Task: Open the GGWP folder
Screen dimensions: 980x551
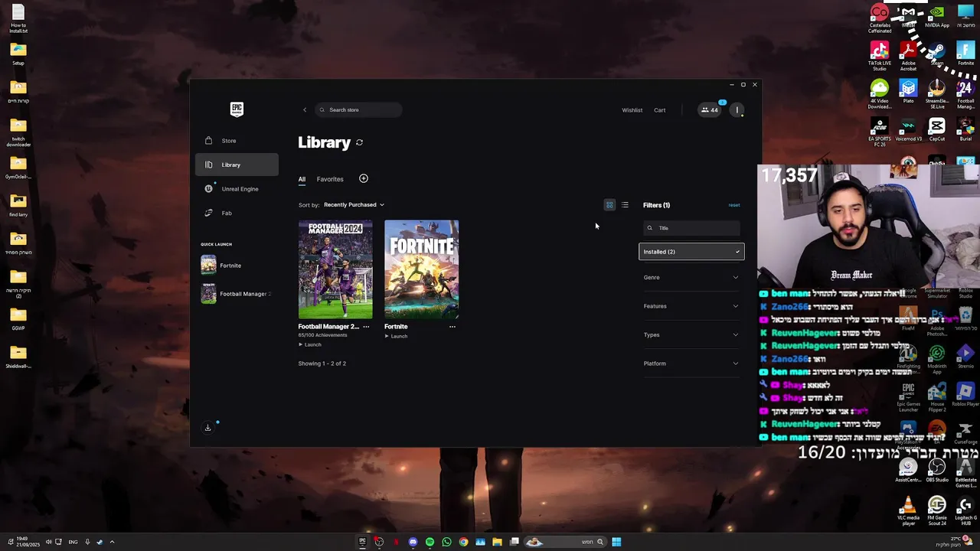Action: click(18, 319)
